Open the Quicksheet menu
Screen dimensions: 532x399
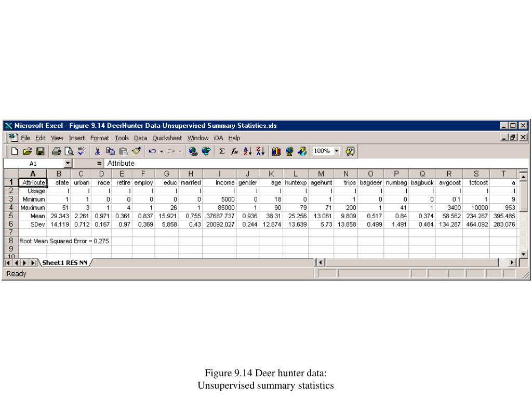[x=167, y=138]
